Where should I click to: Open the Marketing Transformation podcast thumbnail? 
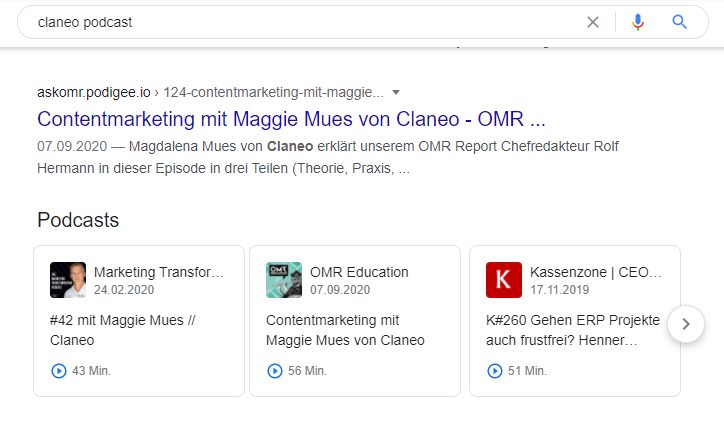point(68,280)
